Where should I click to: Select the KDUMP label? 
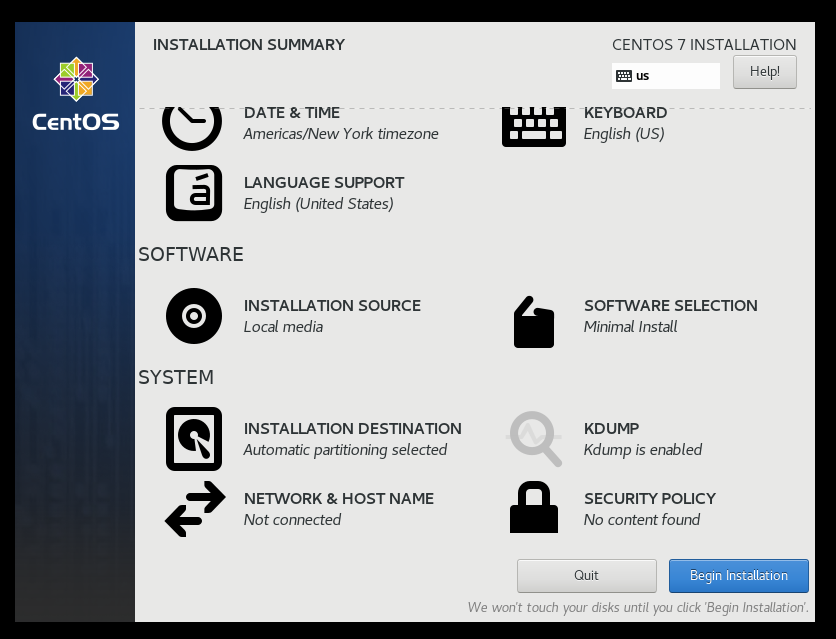(612, 428)
